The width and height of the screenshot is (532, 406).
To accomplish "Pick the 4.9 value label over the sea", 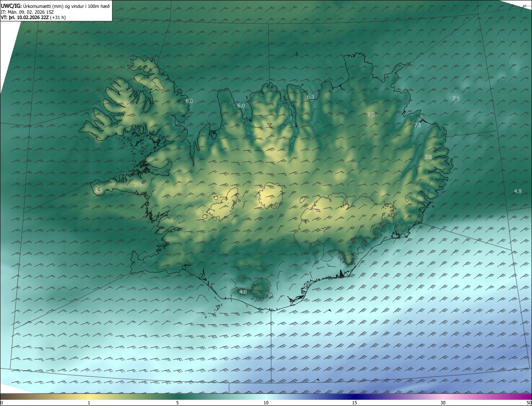I will (517, 191).
